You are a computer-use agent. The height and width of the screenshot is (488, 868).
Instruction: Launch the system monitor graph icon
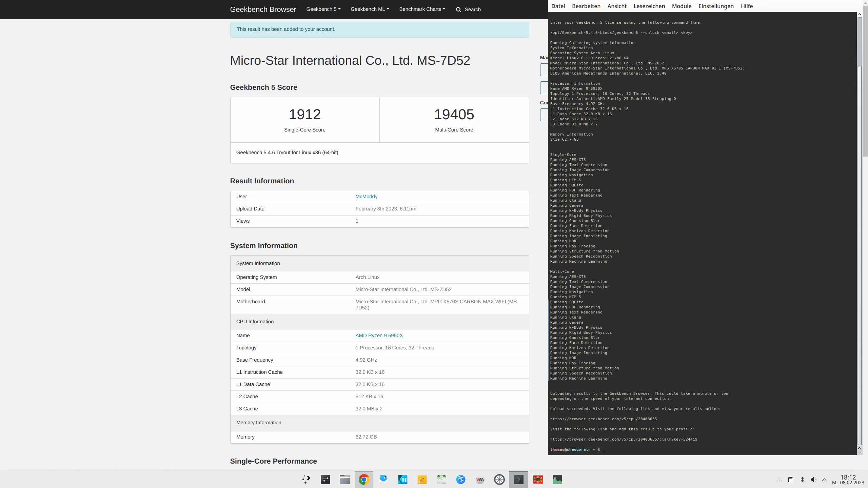557,480
